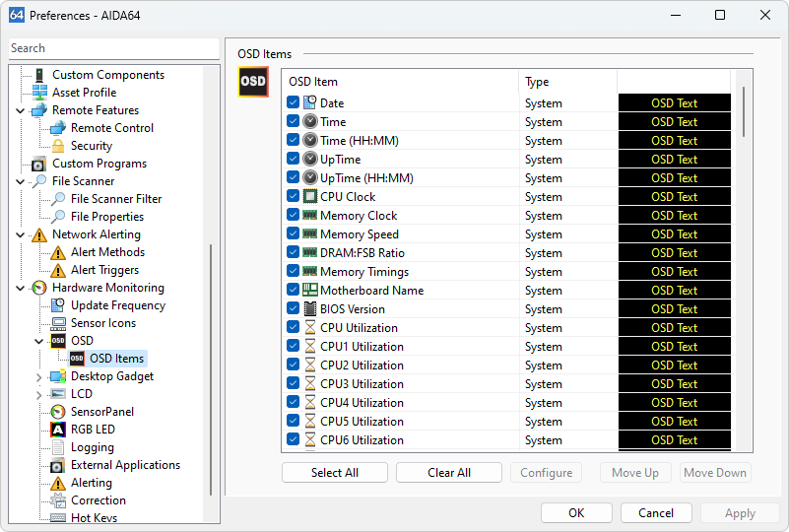Click the Remote Control icon
Viewport: 789px width, 532px height.
pos(58,128)
